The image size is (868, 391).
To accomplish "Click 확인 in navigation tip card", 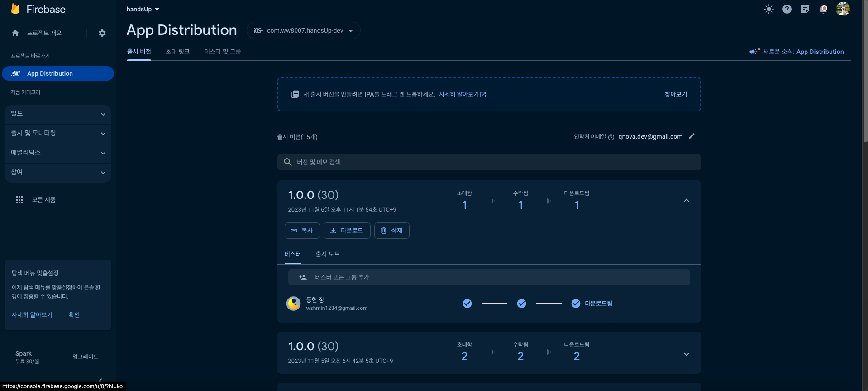I will point(74,315).
